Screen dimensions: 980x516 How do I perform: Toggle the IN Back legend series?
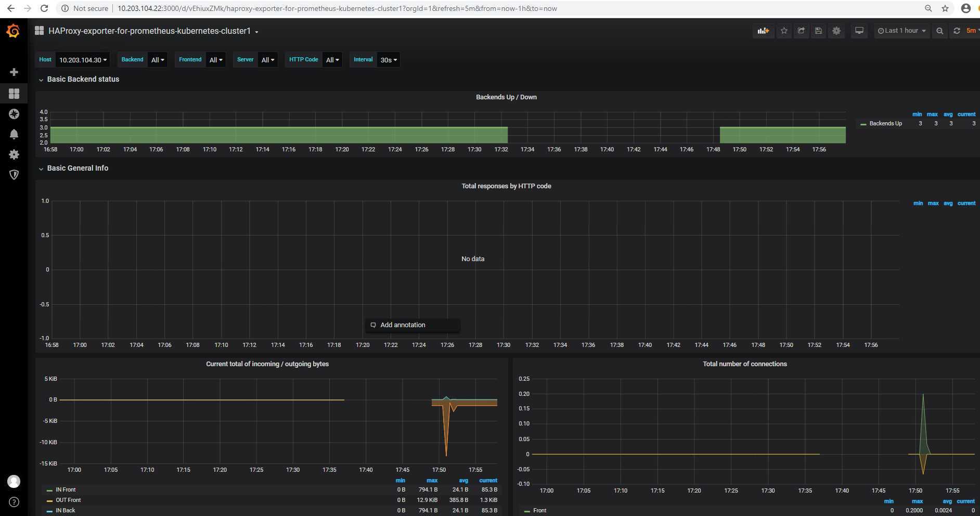point(65,511)
